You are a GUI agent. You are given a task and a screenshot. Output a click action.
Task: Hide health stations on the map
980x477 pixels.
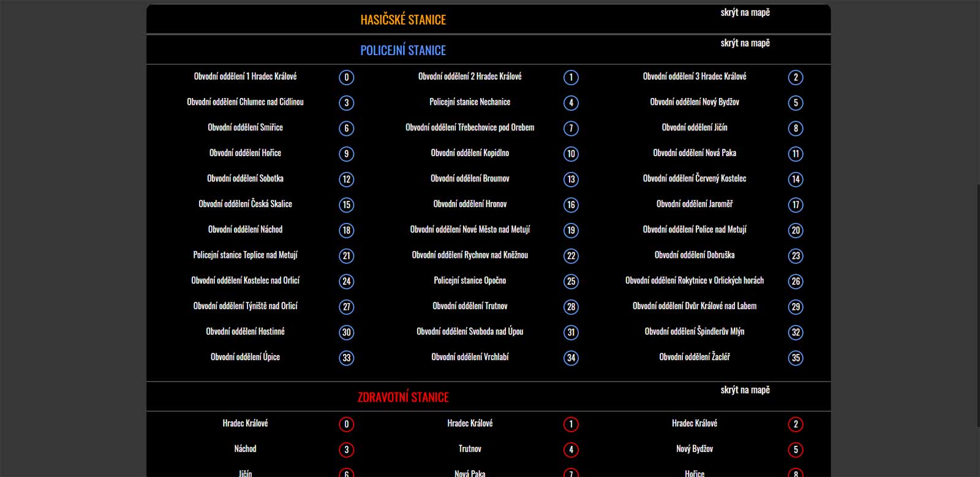(x=745, y=390)
